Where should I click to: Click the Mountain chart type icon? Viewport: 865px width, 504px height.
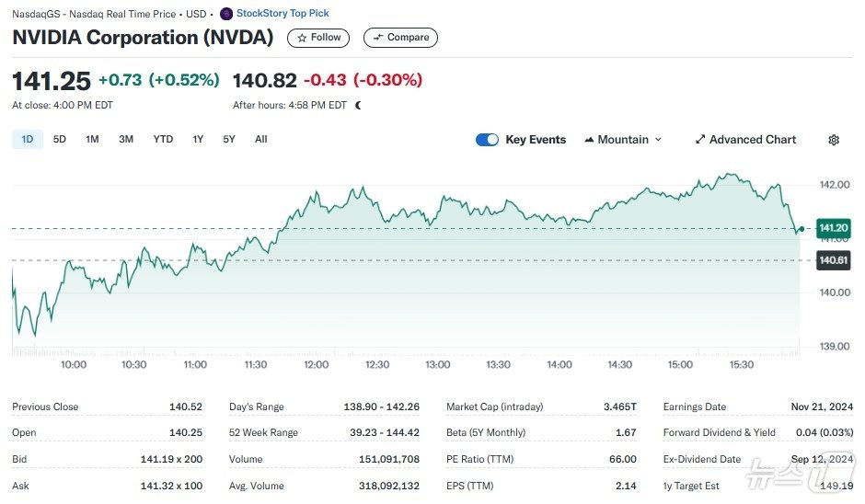[589, 140]
